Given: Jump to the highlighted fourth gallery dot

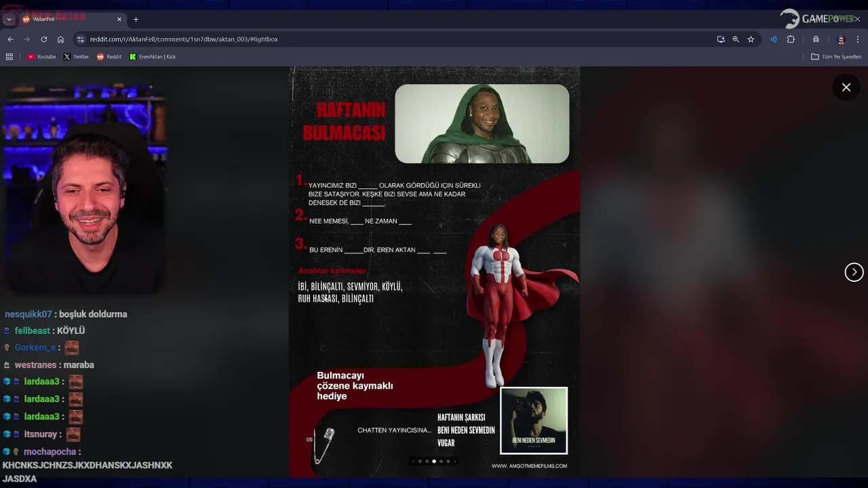Looking at the screenshot, I should point(434,461).
